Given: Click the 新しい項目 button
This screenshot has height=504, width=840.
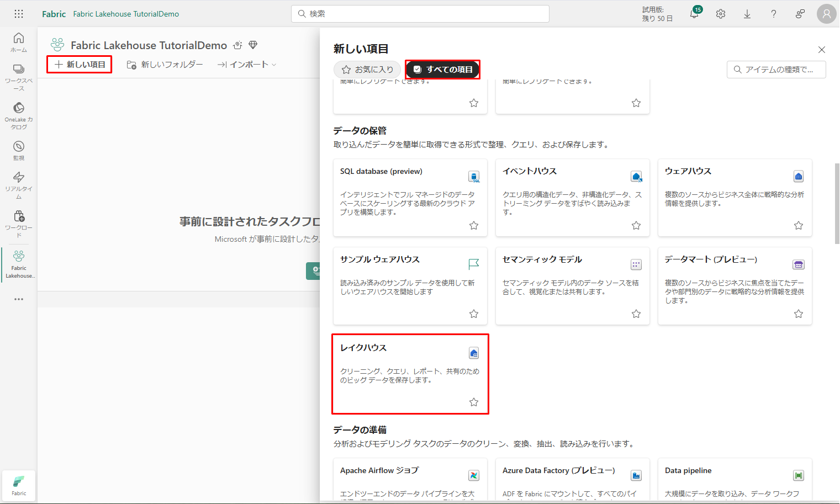Looking at the screenshot, I should (x=80, y=65).
